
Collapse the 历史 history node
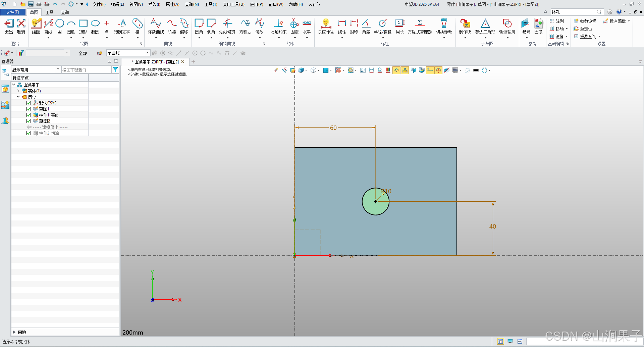(x=18, y=97)
